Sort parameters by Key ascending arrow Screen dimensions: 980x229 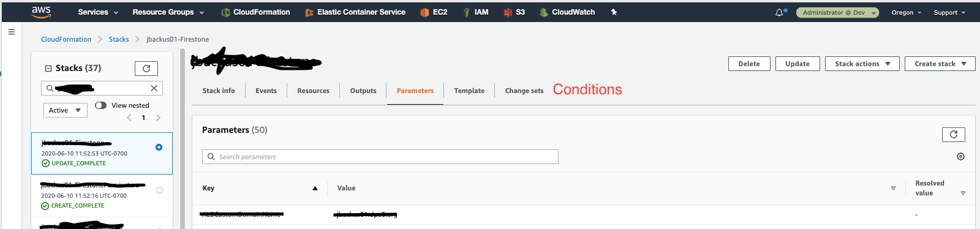(315, 189)
